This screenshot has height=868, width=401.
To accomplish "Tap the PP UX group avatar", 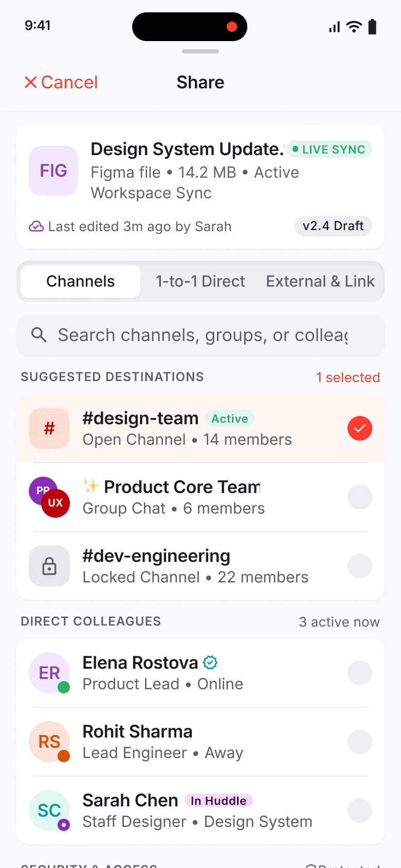I will coord(49,497).
